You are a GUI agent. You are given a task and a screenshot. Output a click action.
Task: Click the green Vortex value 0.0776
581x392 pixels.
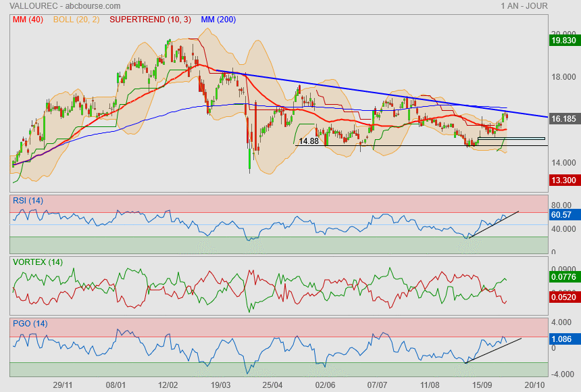click(563, 277)
